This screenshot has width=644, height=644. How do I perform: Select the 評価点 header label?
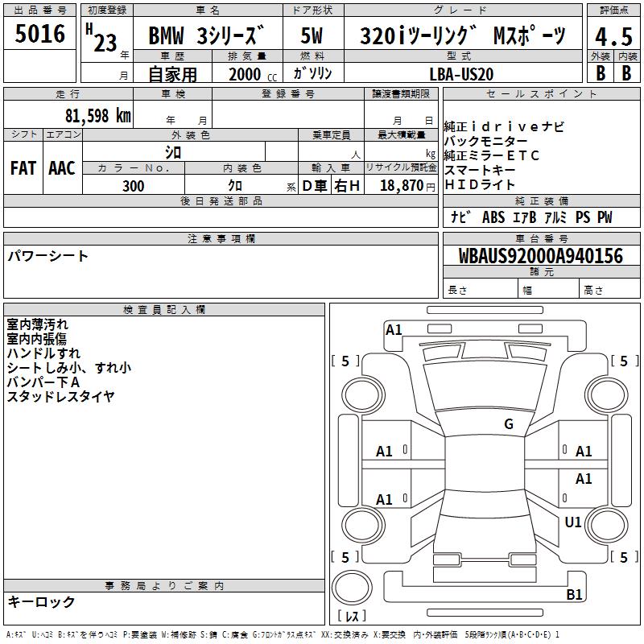pyautogui.click(x=613, y=10)
